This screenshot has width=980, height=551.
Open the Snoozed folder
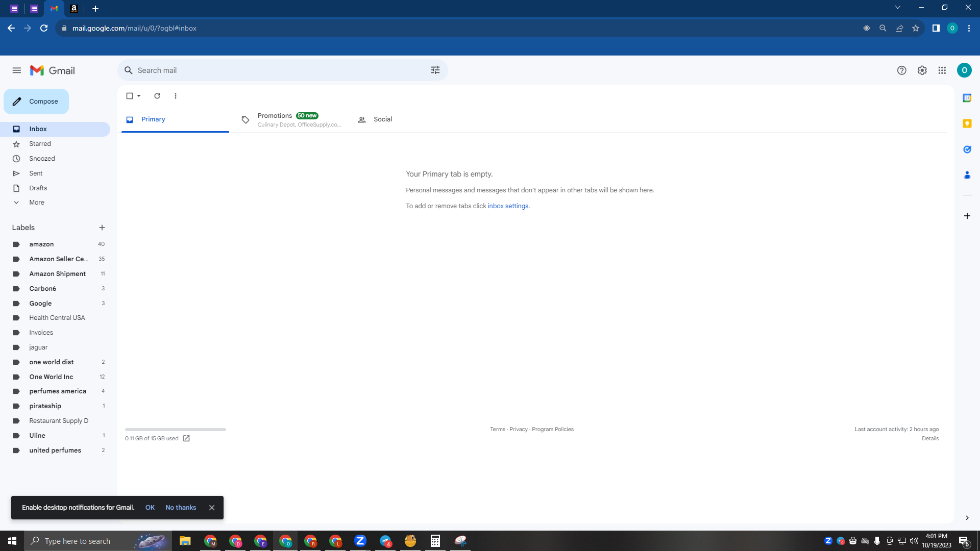coord(55,159)
